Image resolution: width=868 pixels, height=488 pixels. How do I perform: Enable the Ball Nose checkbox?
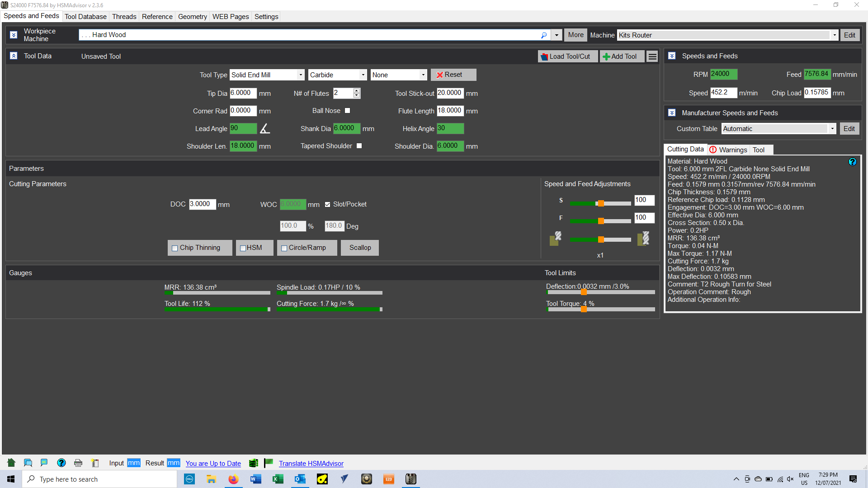(x=347, y=111)
